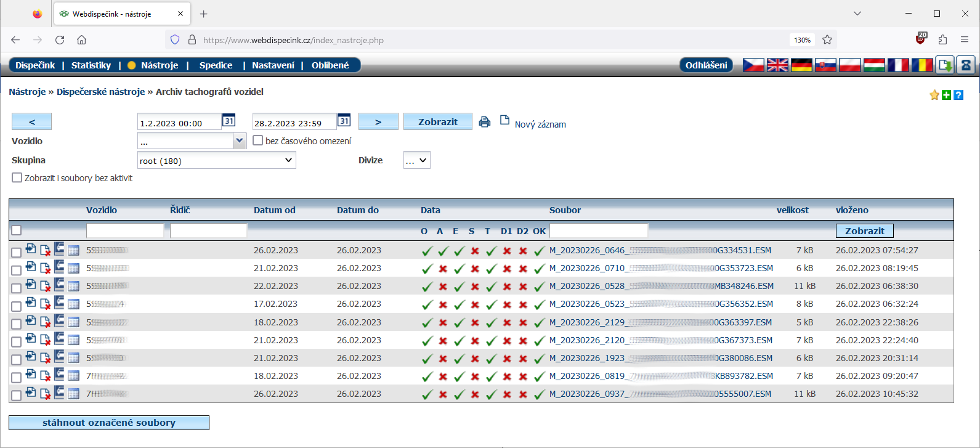Open the Statistiky menu

tap(91, 65)
